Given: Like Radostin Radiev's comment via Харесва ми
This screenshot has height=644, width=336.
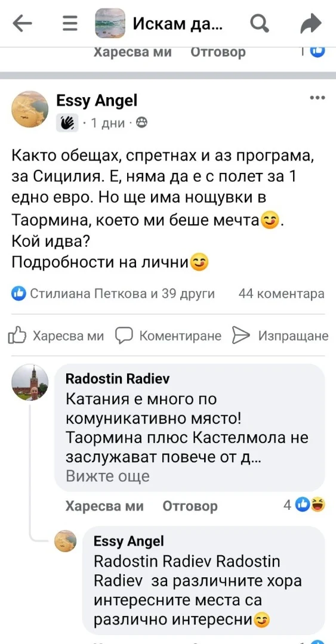Looking at the screenshot, I should coord(104,506).
